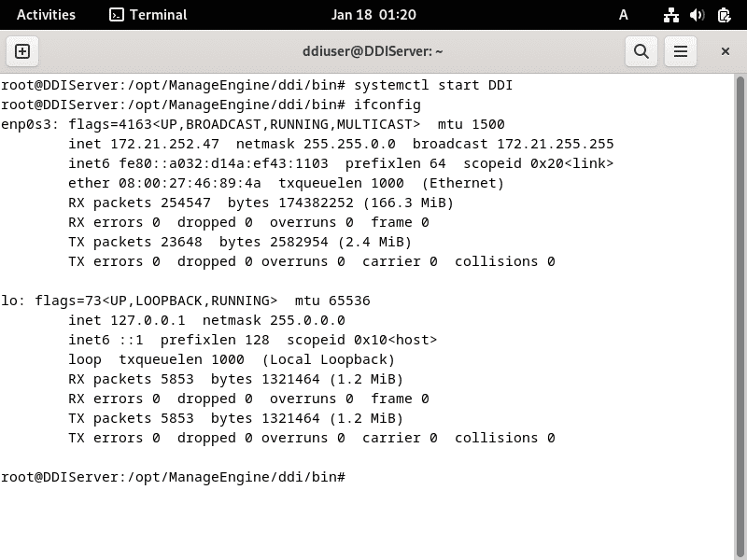Click the battery power status icon
The height and width of the screenshot is (560, 747).
725,15
